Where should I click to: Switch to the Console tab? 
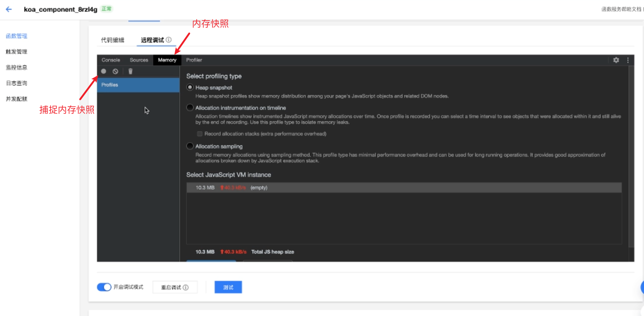pyautogui.click(x=111, y=60)
